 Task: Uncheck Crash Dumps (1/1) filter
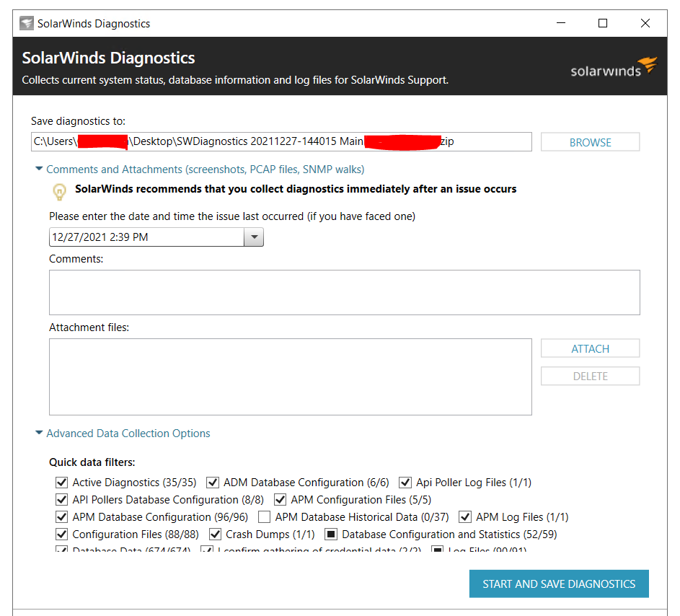[x=215, y=534]
